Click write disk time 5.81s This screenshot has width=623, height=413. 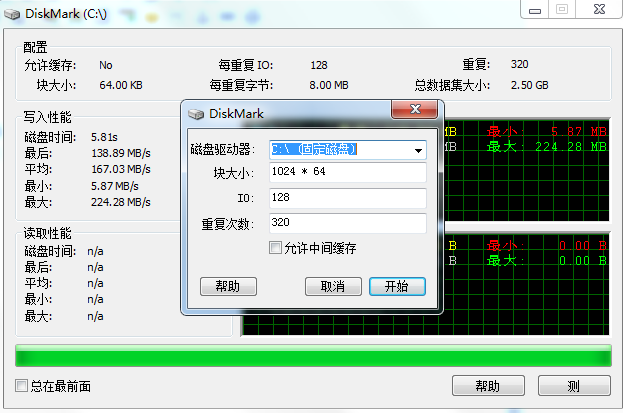(x=104, y=137)
